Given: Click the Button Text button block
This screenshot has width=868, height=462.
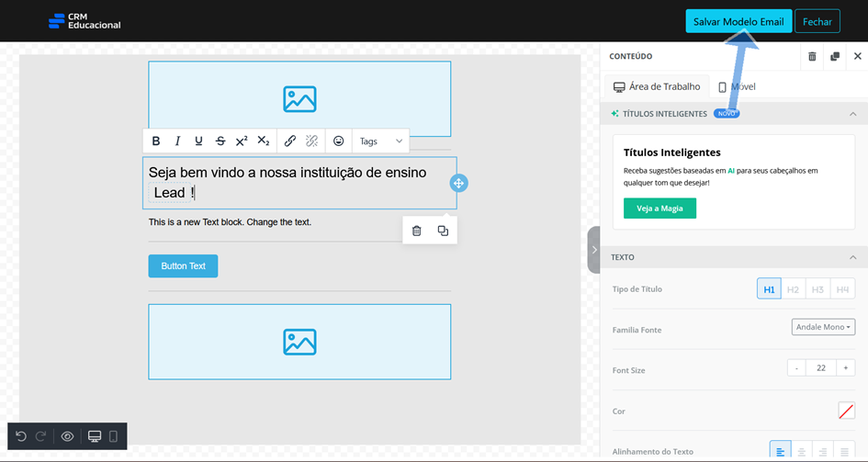Looking at the screenshot, I should coord(183,266).
